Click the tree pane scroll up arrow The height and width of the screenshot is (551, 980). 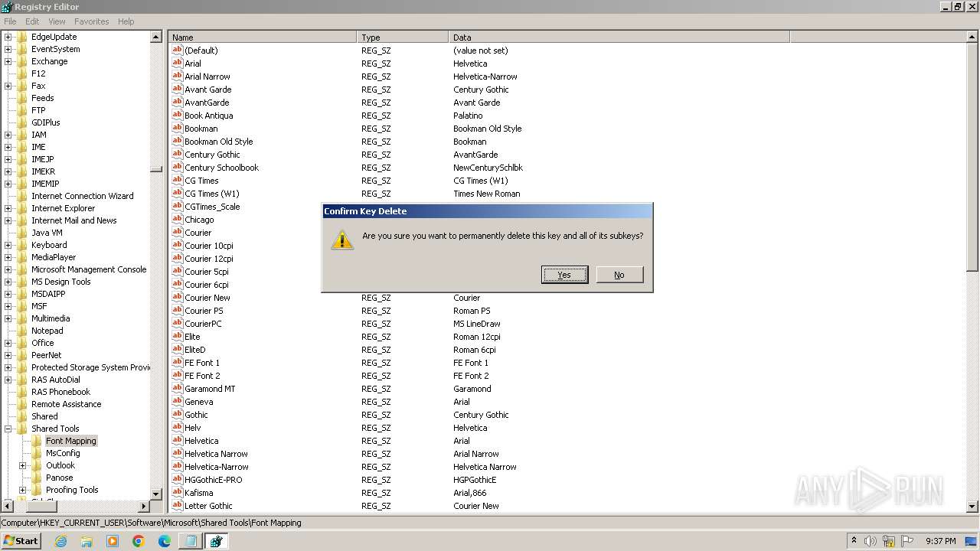coord(156,37)
